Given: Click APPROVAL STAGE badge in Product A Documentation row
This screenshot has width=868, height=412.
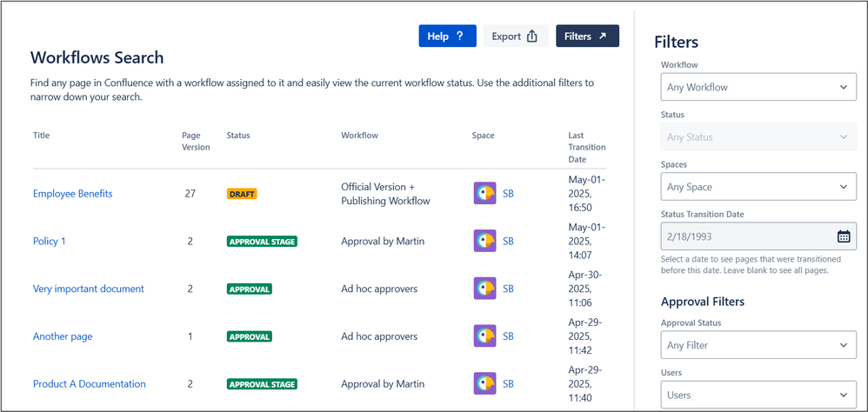Looking at the screenshot, I should [262, 384].
